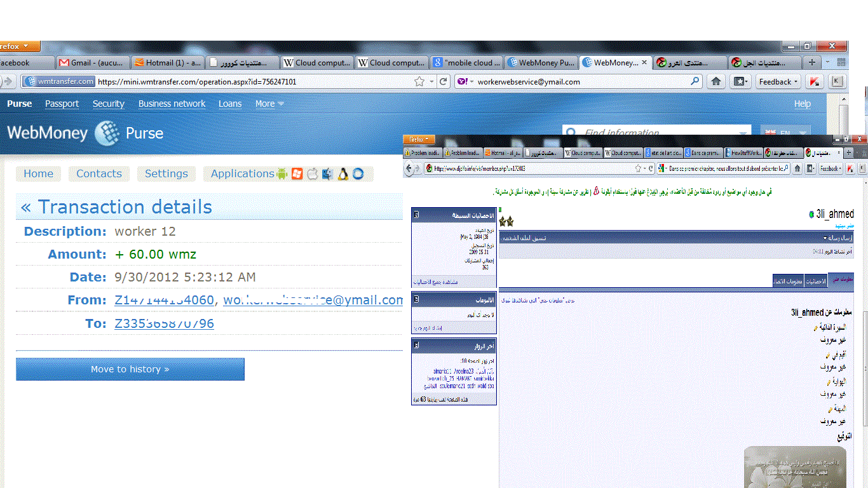Click the blue circular application icon after Linux

pos(358,173)
